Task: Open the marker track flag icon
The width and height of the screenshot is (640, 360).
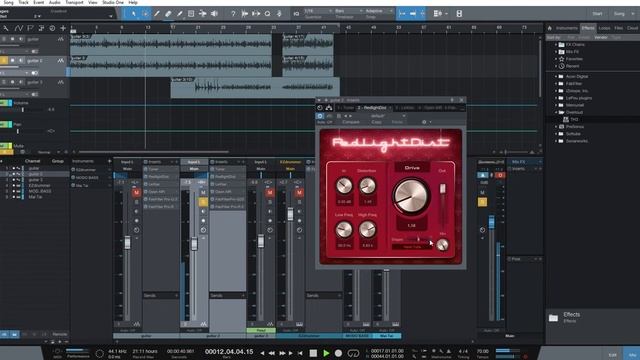Action: coord(30,28)
